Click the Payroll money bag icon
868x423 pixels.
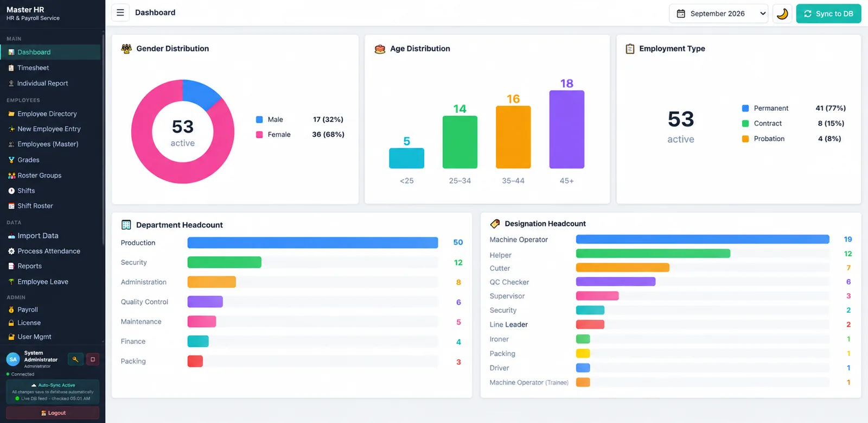point(11,310)
